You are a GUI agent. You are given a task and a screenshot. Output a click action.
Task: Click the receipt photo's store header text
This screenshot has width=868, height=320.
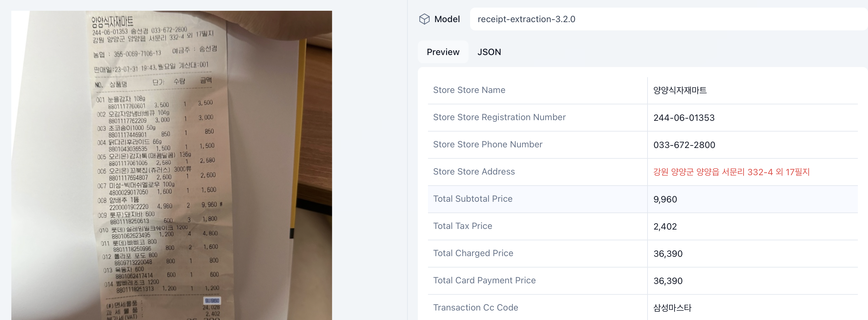point(112,22)
